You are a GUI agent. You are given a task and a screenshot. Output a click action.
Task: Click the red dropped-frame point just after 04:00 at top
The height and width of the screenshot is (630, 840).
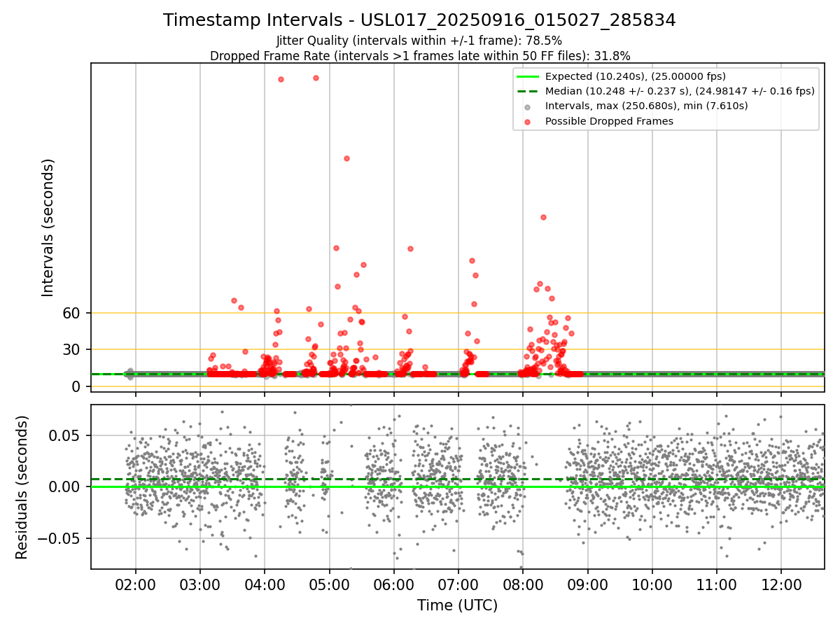click(x=281, y=79)
